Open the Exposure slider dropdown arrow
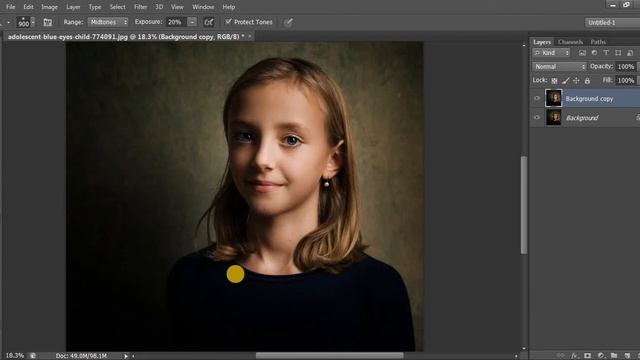Screen dimensions: 640x360 tap(192, 22)
